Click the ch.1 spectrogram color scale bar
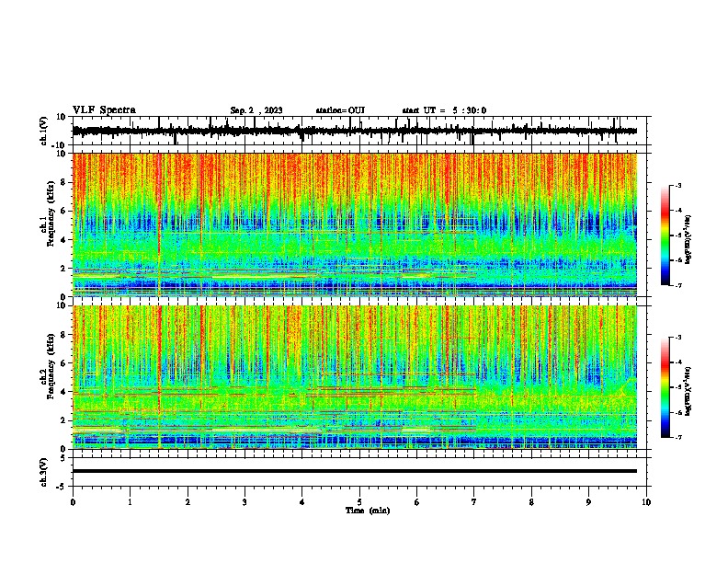This screenshot has width=728, height=563. coord(665,236)
